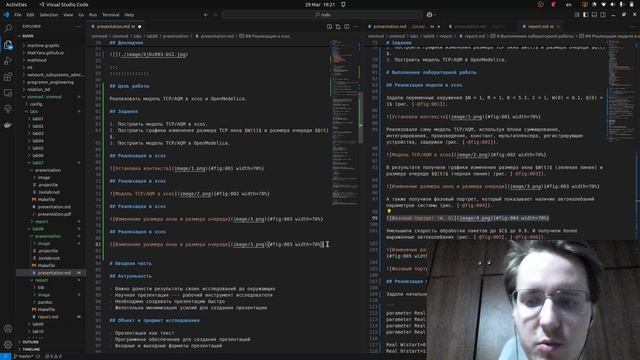Screen dimensions: 640x360
Task: Open the Edit menu
Action: 30,15
